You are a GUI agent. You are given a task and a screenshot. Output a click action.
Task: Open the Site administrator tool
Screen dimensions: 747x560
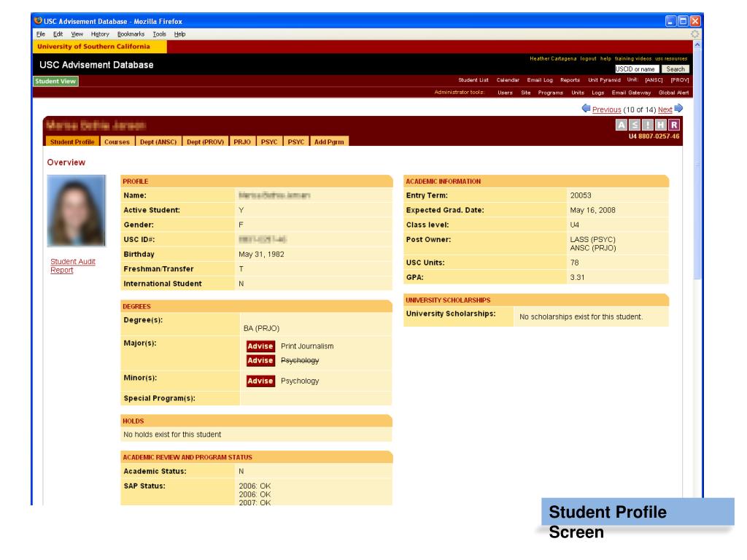click(x=526, y=93)
